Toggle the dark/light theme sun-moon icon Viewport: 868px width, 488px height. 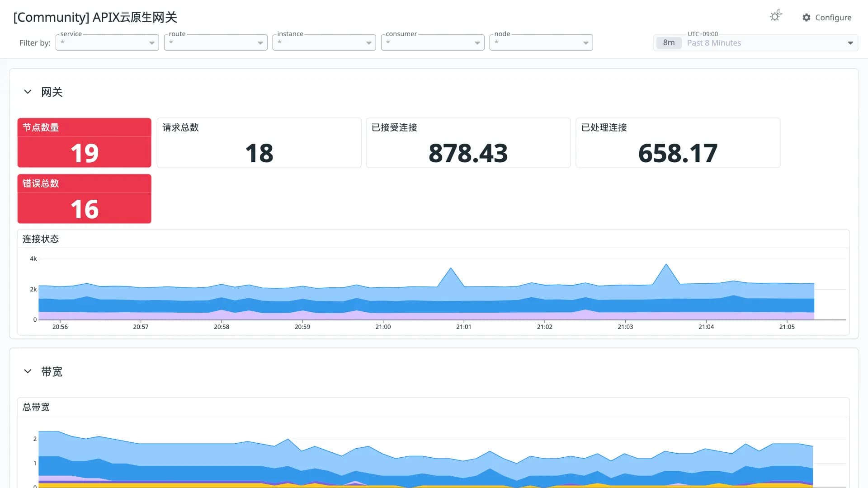click(x=776, y=16)
